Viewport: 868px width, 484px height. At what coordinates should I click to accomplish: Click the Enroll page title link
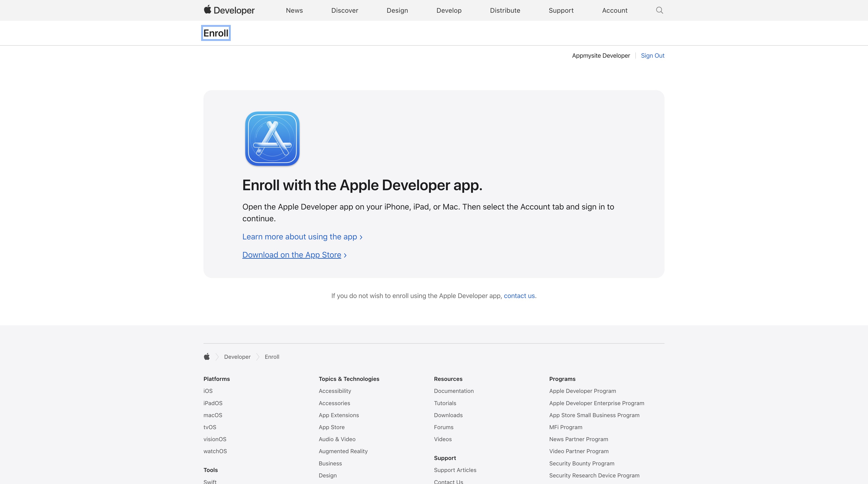(x=216, y=33)
